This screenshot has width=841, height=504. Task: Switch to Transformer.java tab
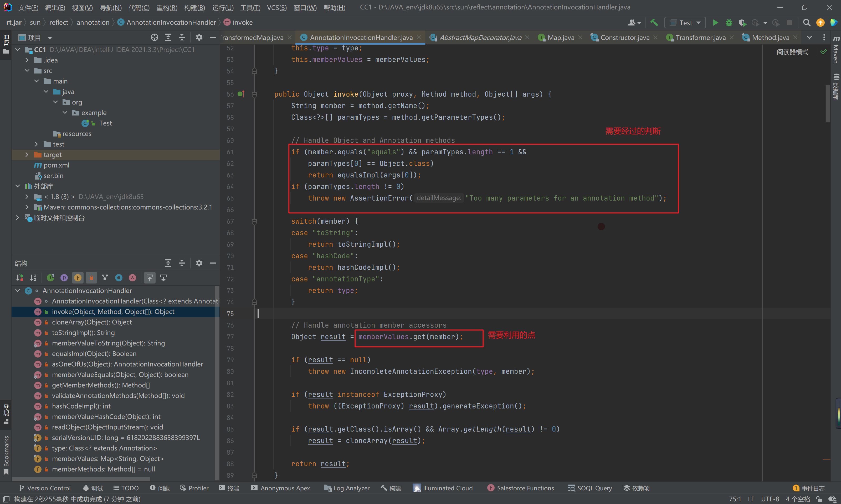coord(700,37)
